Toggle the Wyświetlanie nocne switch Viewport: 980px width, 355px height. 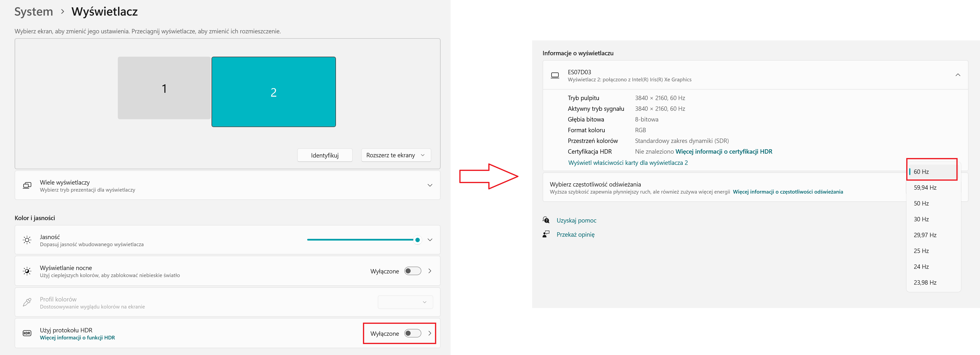pos(412,271)
